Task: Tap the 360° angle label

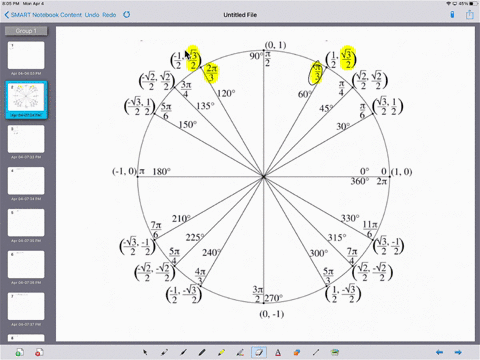Action: click(x=360, y=181)
